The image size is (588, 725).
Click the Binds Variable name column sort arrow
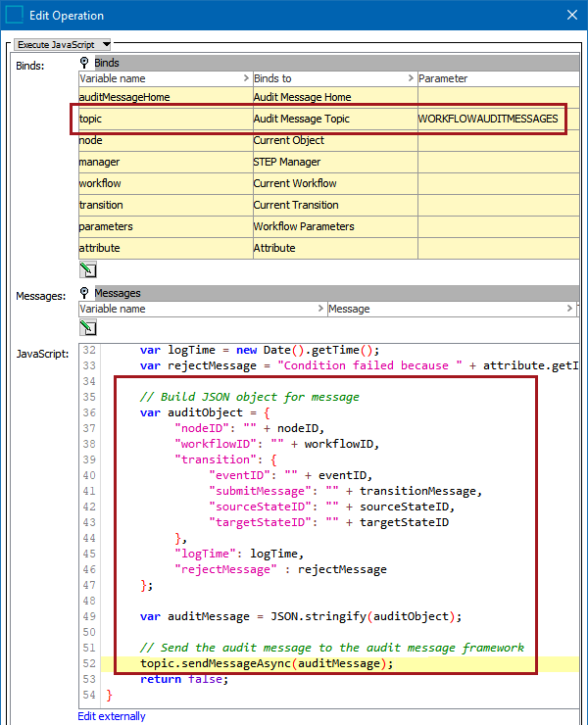click(x=245, y=78)
